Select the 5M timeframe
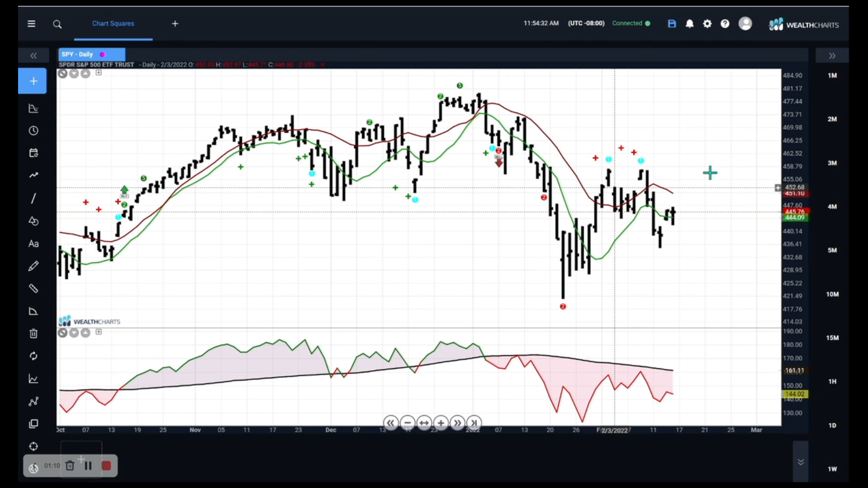Image resolution: width=868 pixels, height=488 pixels. point(832,250)
